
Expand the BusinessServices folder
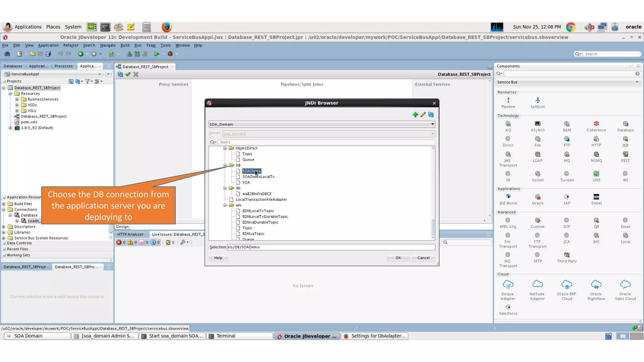coord(17,99)
